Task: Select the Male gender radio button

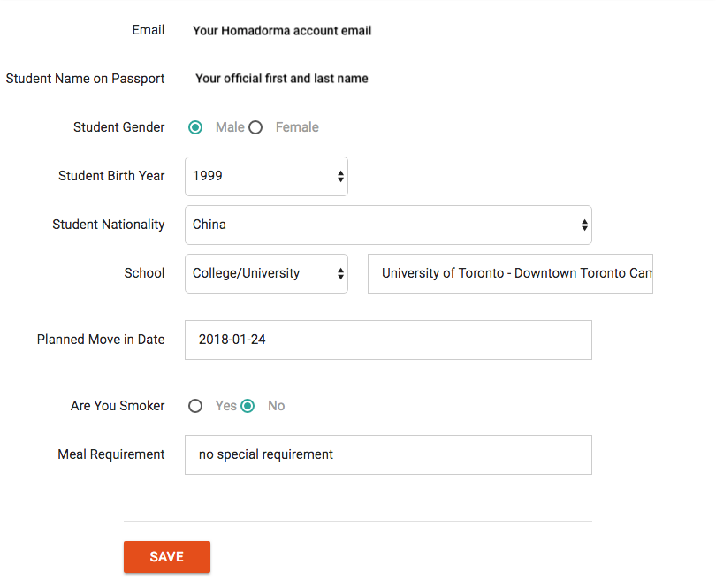Action: click(195, 127)
